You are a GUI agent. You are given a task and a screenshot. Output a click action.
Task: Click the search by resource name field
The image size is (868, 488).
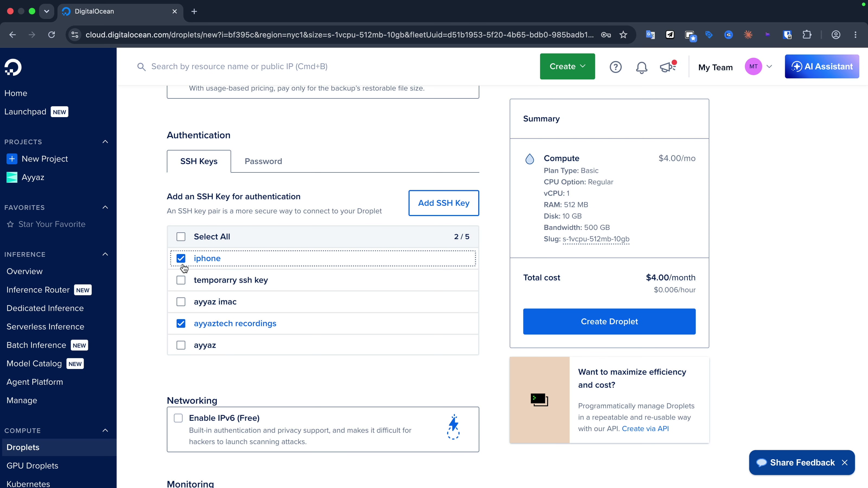(x=239, y=67)
